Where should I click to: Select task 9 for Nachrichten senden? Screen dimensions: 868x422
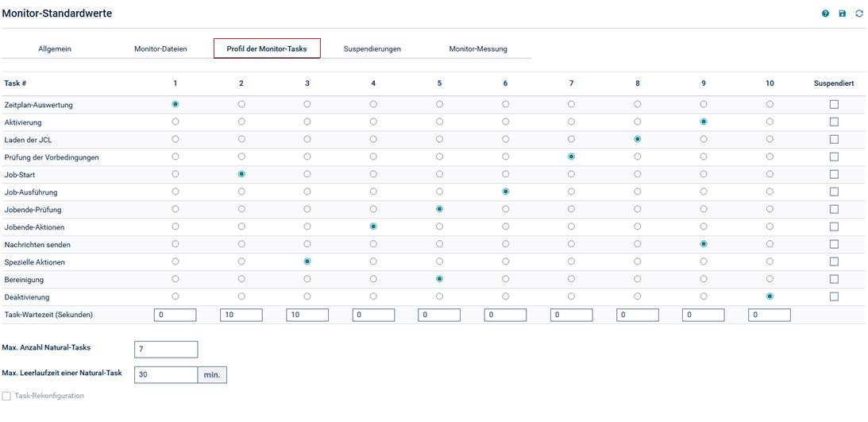[x=703, y=244]
